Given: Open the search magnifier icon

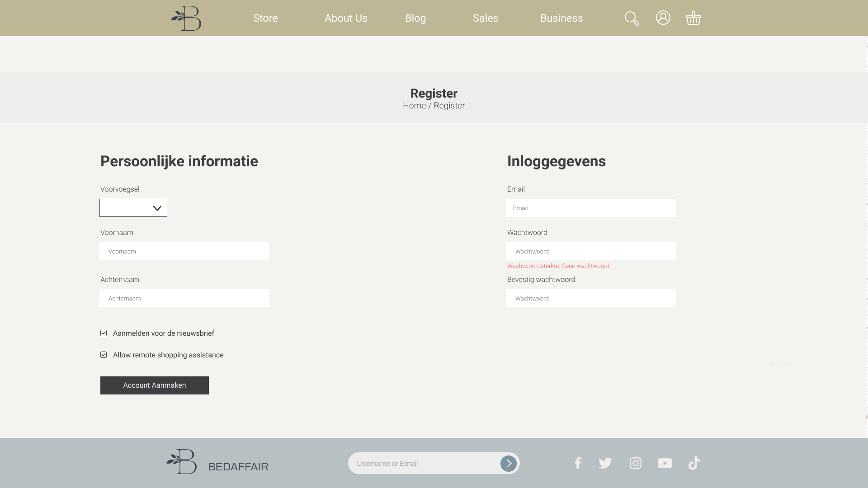Looking at the screenshot, I should (x=632, y=19).
